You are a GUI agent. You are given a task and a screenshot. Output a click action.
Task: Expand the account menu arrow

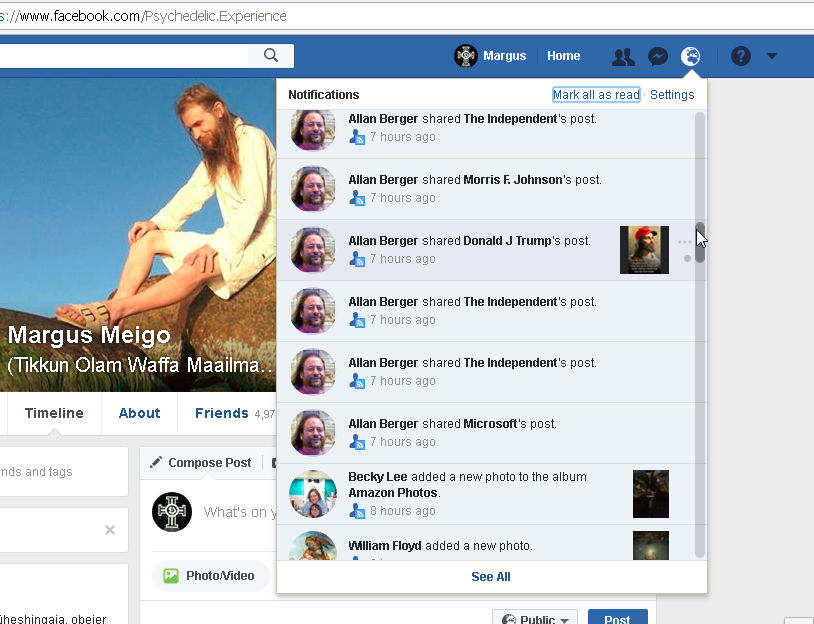pyautogui.click(x=771, y=56)
